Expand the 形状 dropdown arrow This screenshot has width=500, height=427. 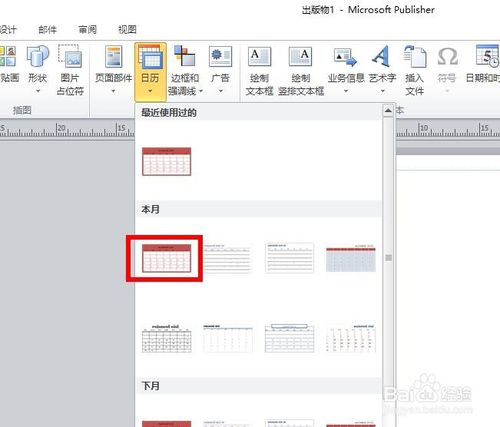pos(38,91)
